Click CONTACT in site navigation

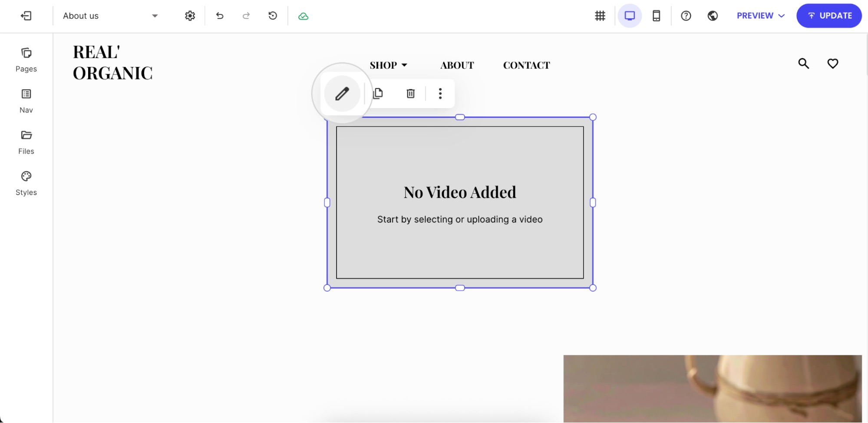click(x=526, y=65)
